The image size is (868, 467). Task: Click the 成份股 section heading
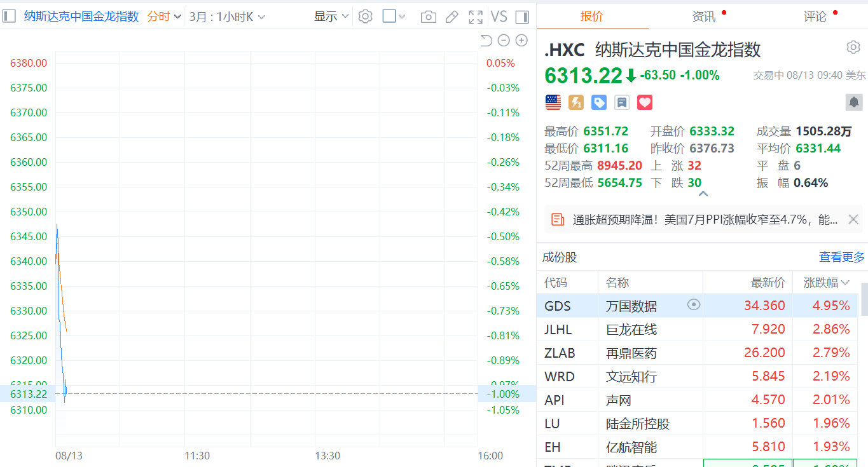pos(560,257)
